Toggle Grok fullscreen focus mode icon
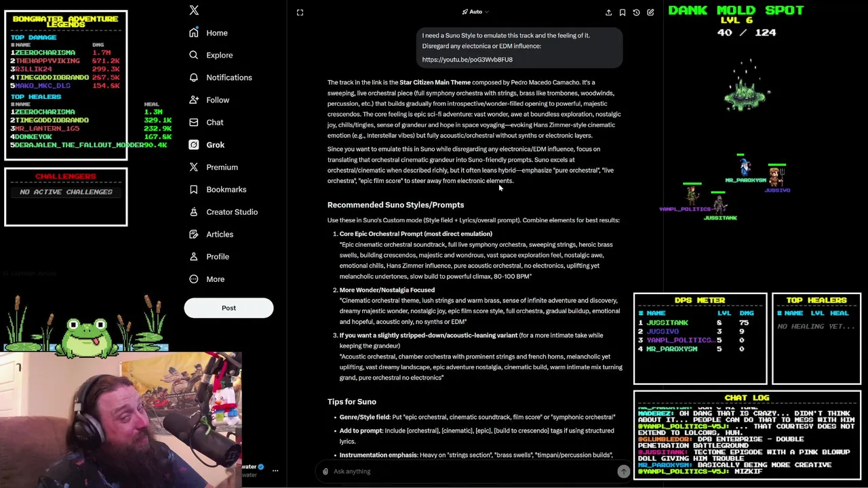Viewport: 868px width, 488px height. coord(300,12)
